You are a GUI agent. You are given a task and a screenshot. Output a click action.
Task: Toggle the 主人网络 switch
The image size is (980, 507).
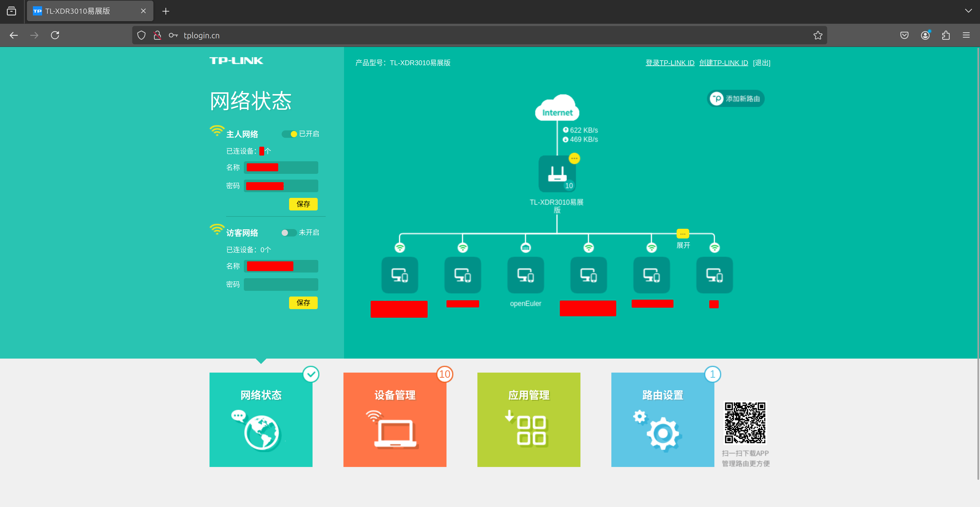(x=289, y=134)
